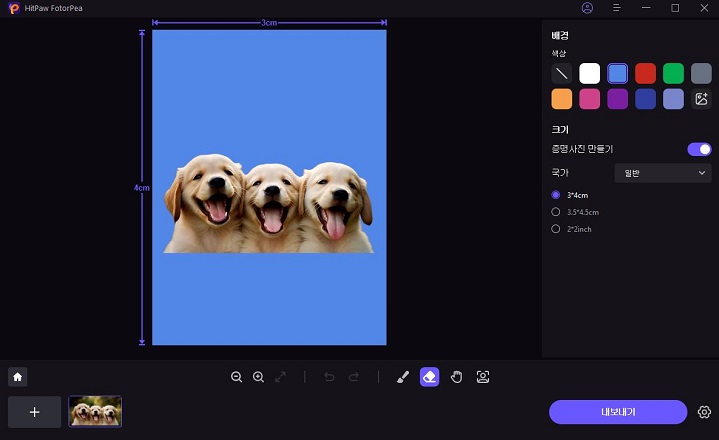This screenshot has height=440, width=719.
Task: Open the 국가 dropdown showing 일반
Action: click(x=663, y=173)
